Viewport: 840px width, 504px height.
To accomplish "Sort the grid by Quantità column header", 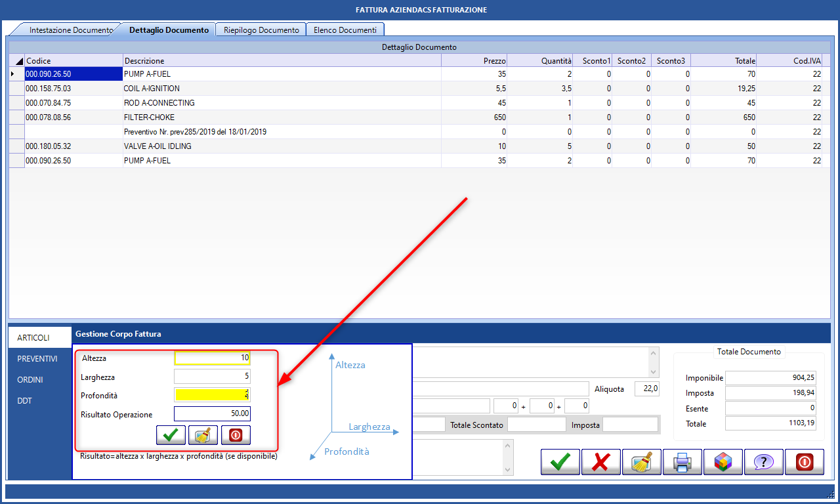I will pos(540,60).
